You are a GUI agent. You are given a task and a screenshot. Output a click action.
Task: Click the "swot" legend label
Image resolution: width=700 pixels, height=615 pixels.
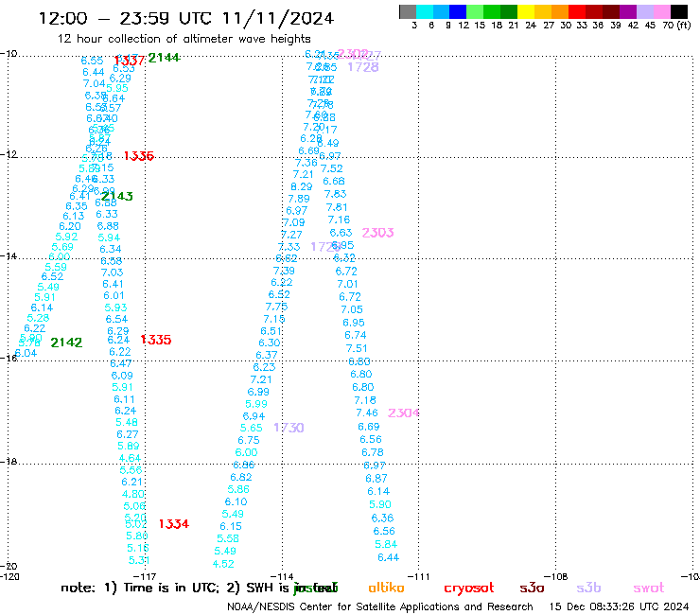[649, 589]
